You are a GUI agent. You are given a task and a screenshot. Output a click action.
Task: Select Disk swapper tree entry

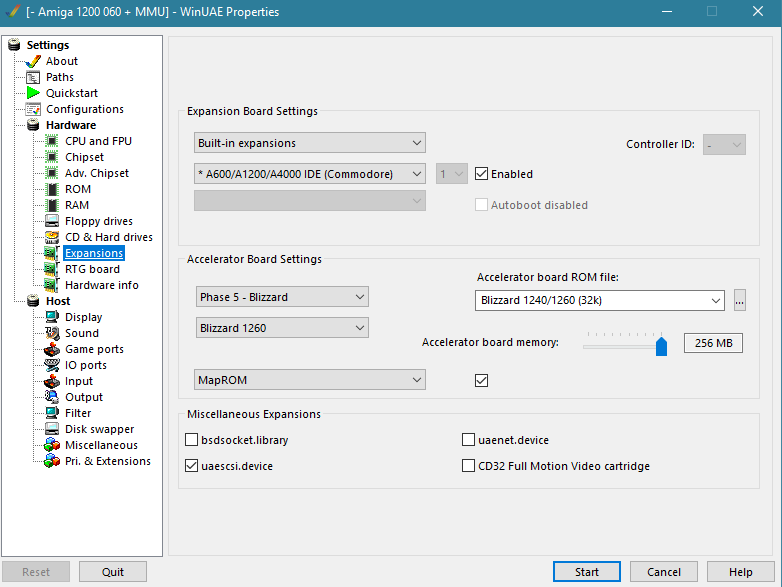pyautogui.click(x=99, y=429)
